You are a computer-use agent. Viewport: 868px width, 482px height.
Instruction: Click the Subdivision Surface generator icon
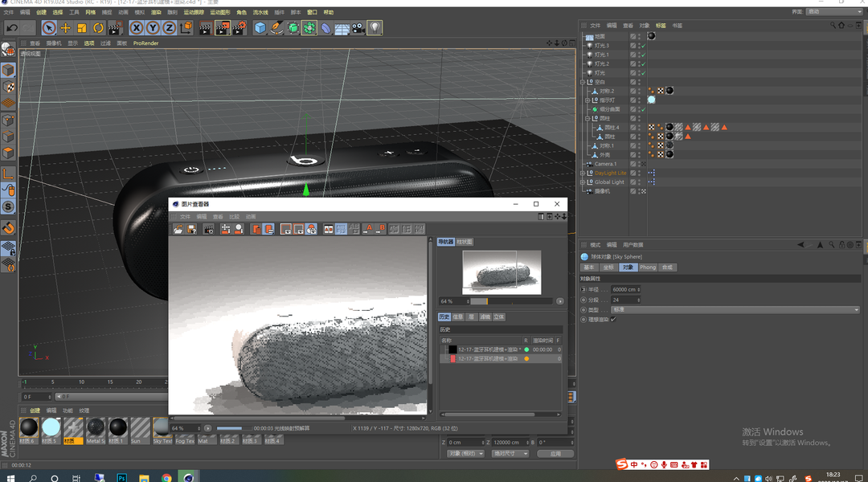point(293,27)
